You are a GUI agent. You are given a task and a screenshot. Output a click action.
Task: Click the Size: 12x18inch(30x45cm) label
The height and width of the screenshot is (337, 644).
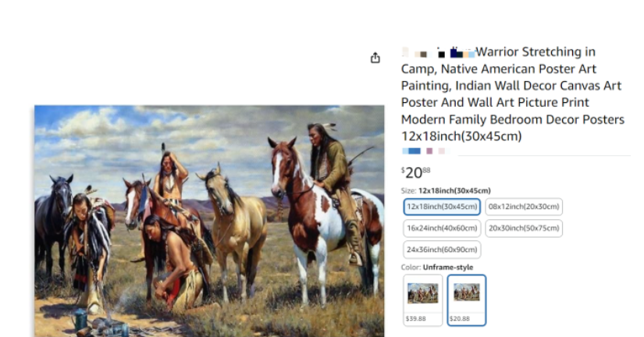[446, 190]
